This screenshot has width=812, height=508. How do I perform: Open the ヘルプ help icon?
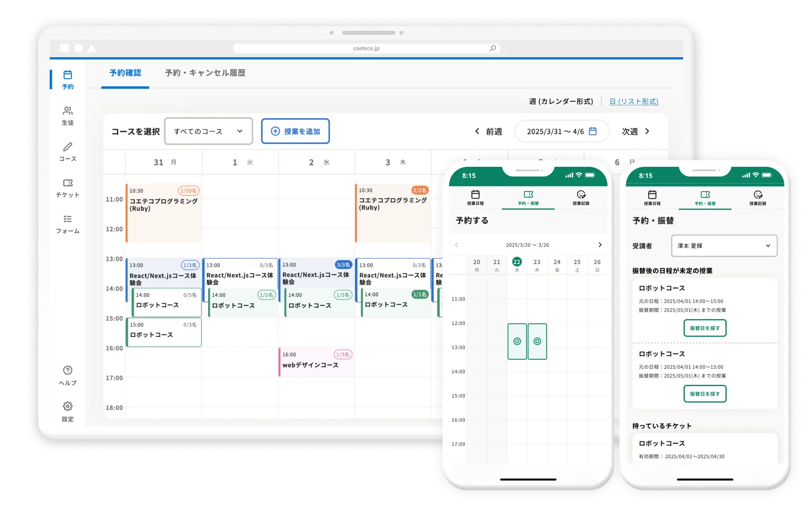click(67, 370)
